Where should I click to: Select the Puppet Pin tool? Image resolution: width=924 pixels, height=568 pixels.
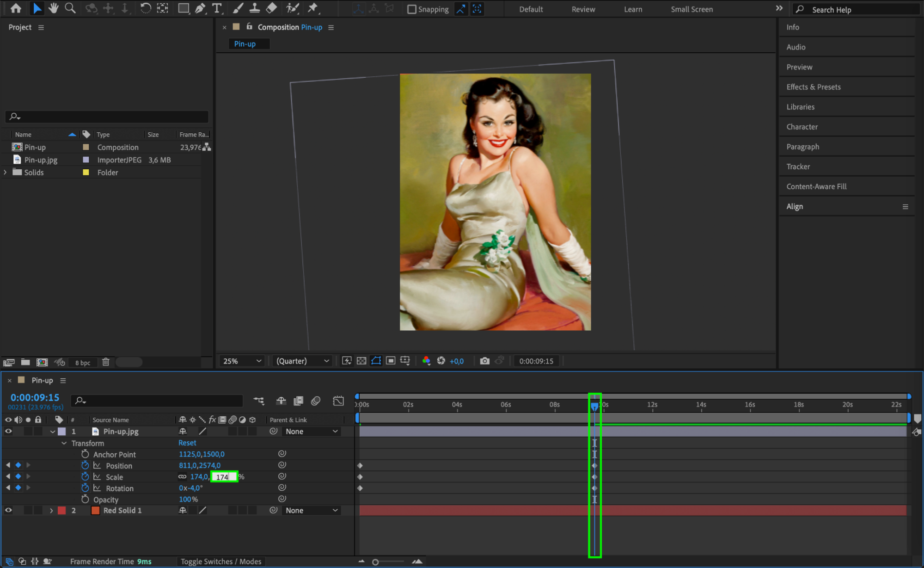click(313, 8)
